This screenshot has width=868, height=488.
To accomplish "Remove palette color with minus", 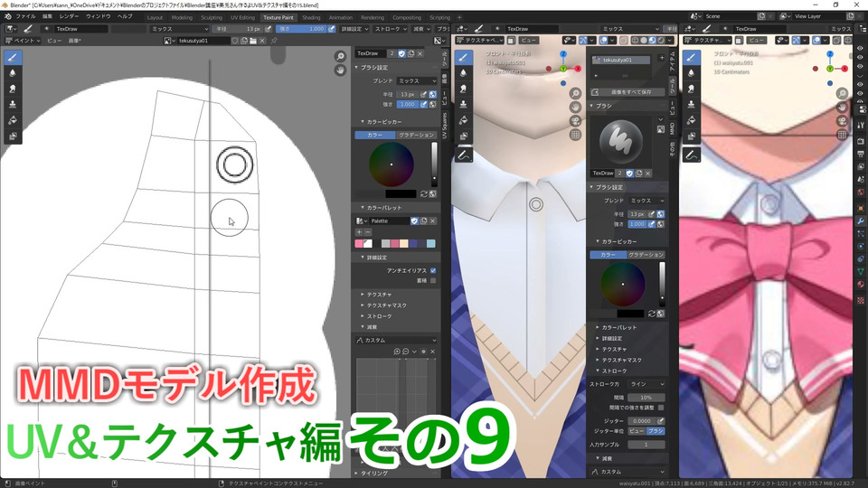I will pos(367,232).
